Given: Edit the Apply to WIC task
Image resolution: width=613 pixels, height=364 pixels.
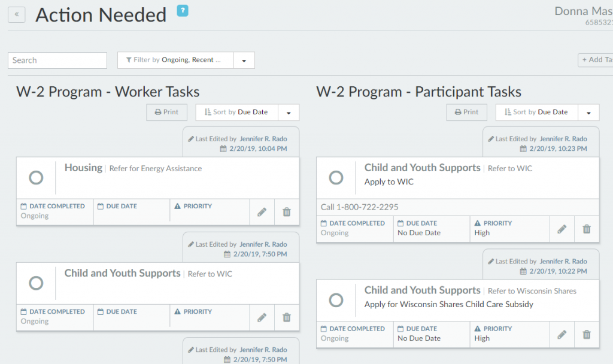Looking at the screenshot, I should coord(562,229).
